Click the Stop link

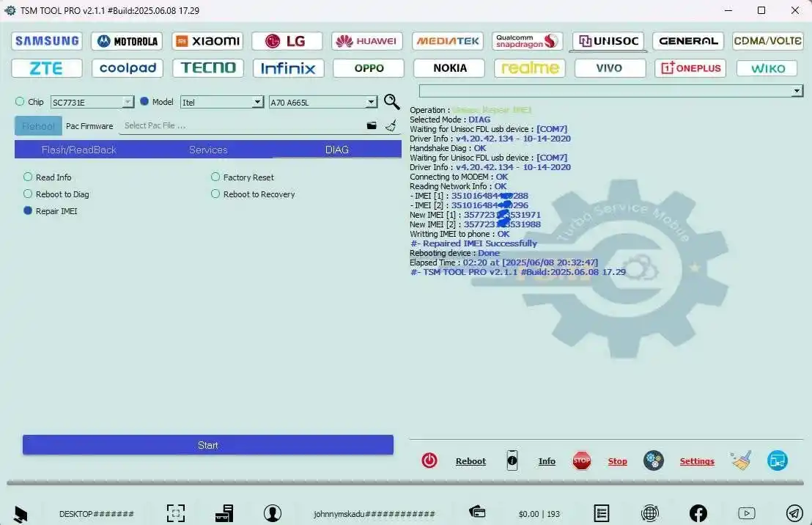pyautogui.click(x=617, y=461)
